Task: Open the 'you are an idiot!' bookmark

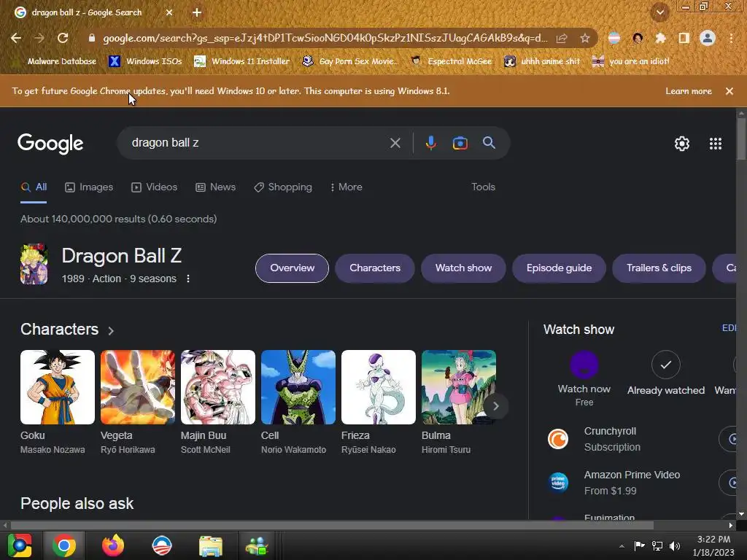Action: (630, 61)
